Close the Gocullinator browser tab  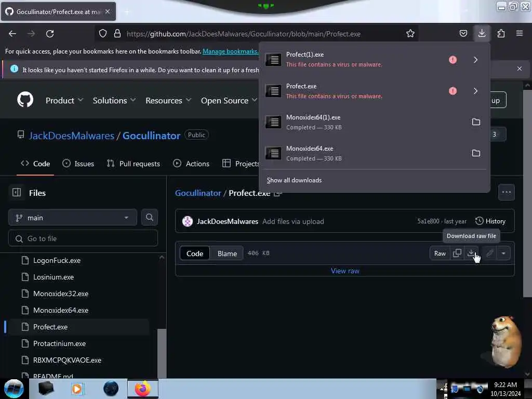(x=108, y=11)
